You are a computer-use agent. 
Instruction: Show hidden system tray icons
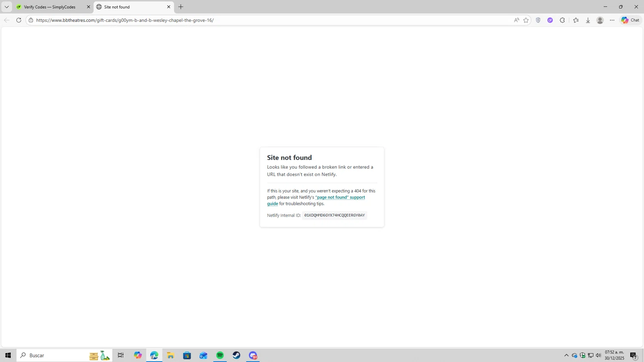pos(566,355)
